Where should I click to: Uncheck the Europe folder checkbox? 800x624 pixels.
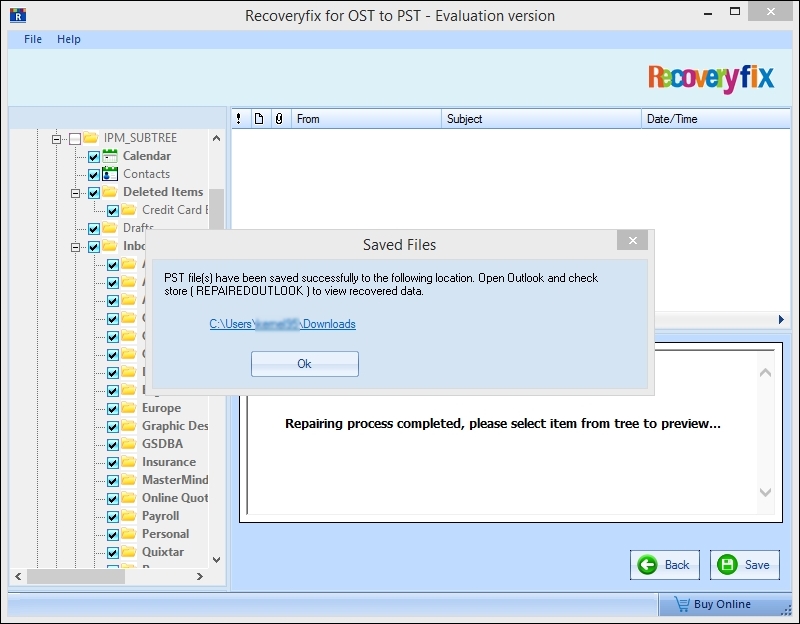113,409
